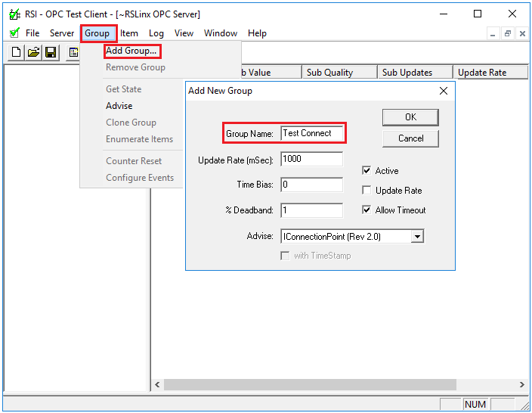This screenshot has width=532, height=413.
Task: Click the green checkmark document icon in menu bar
Action: point(14,33)
